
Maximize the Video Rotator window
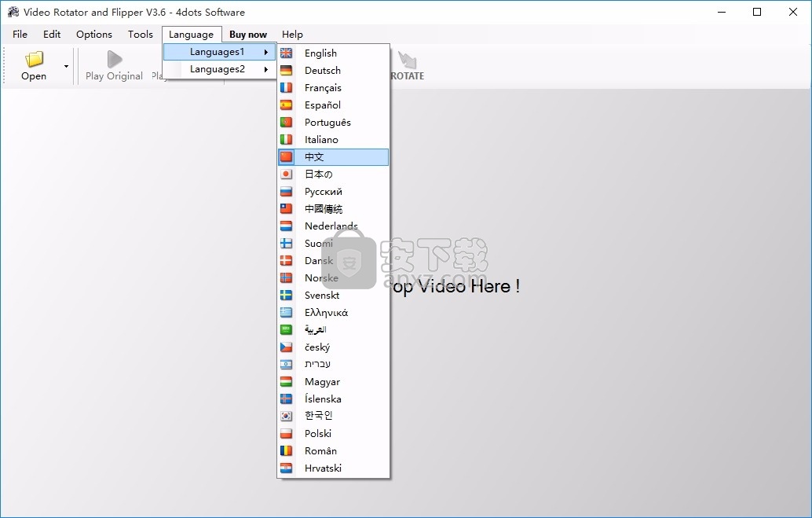(x=757, y=12)
